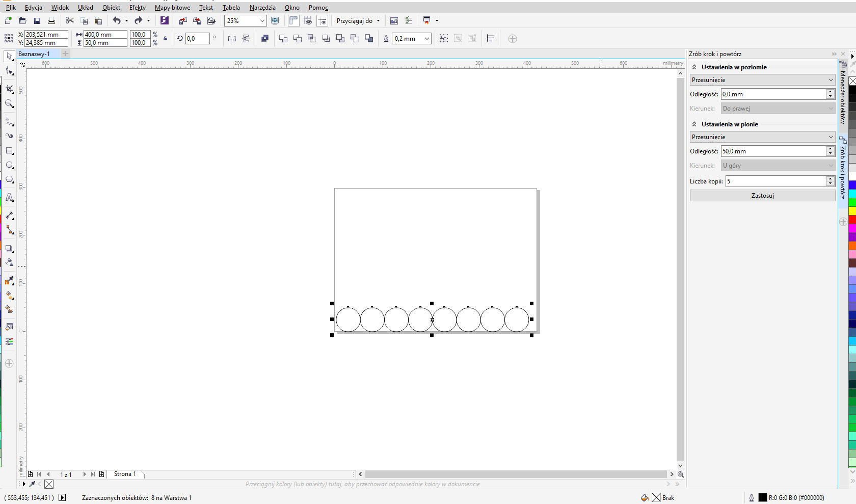
Task: Select the Ellipse tool in the toolbox
Action: click(9, 165)
